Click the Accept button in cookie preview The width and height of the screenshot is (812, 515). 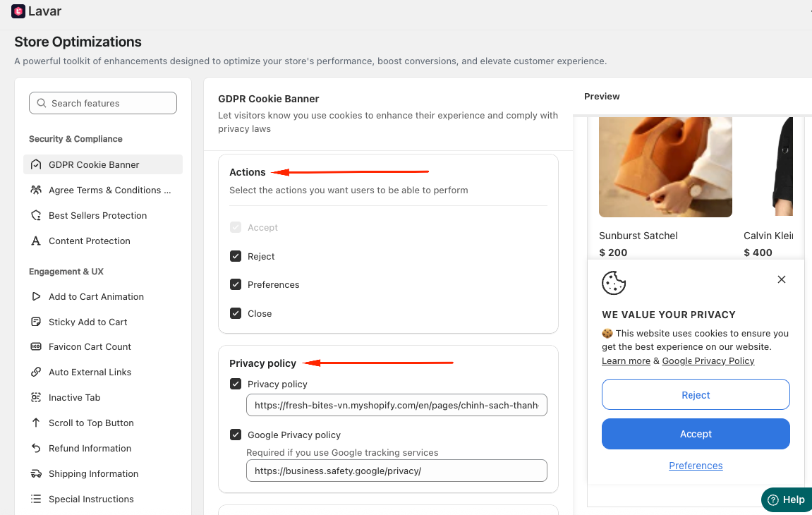(696, 434)
